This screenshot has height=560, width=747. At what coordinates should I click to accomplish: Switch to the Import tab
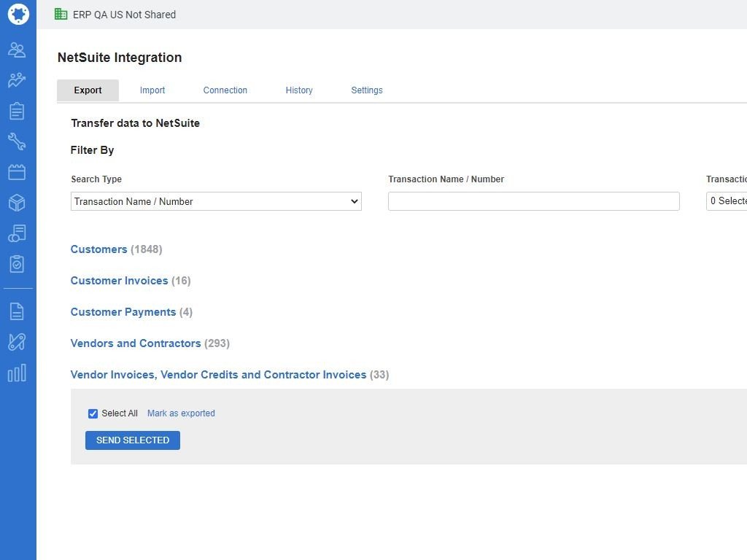coord(152,90)
